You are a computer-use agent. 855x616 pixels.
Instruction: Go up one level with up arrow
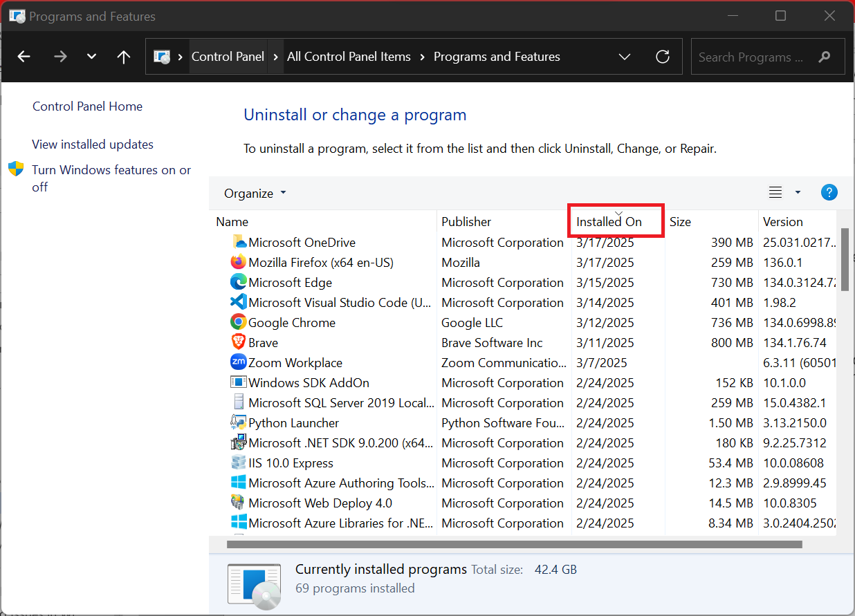click(124, 57)
